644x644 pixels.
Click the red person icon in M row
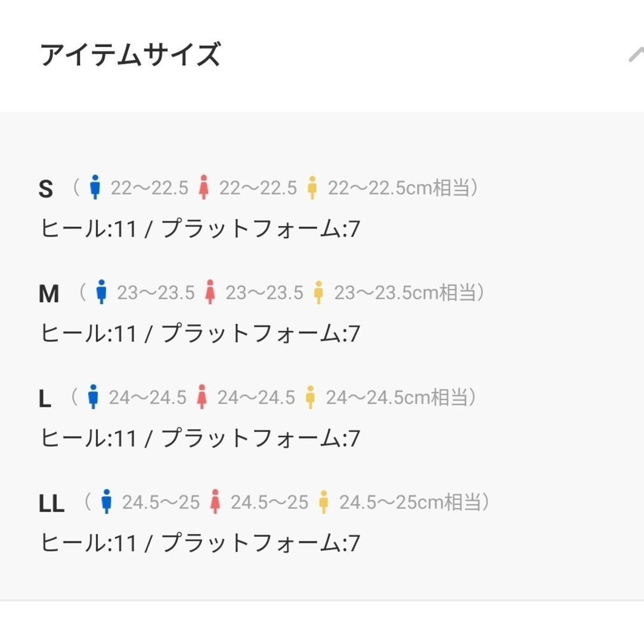(x=210, y=292)
